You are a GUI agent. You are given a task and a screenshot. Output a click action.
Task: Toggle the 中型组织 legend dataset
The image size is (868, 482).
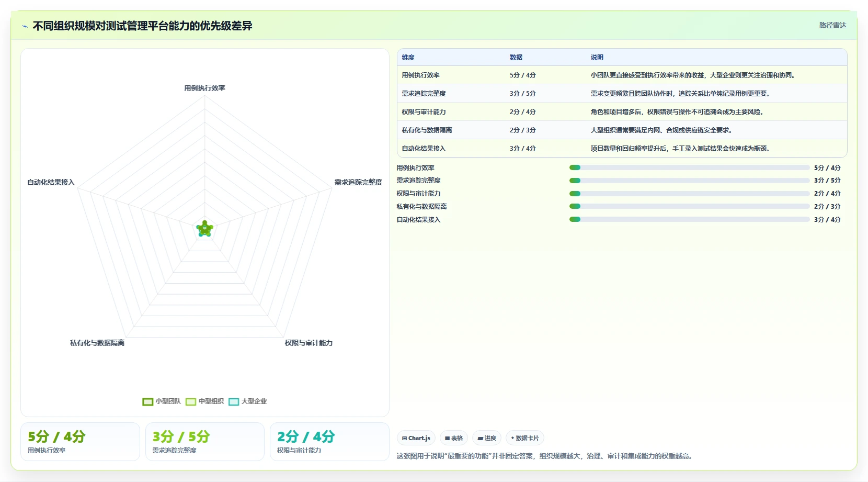[204, 401]
